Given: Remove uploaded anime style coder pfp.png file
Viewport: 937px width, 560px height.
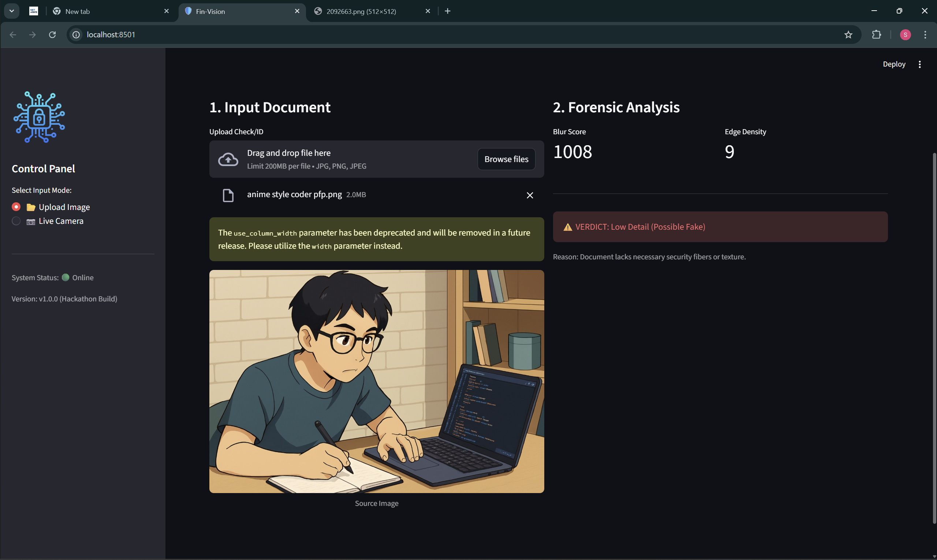Looking at the screenshot, I should 530,195.
